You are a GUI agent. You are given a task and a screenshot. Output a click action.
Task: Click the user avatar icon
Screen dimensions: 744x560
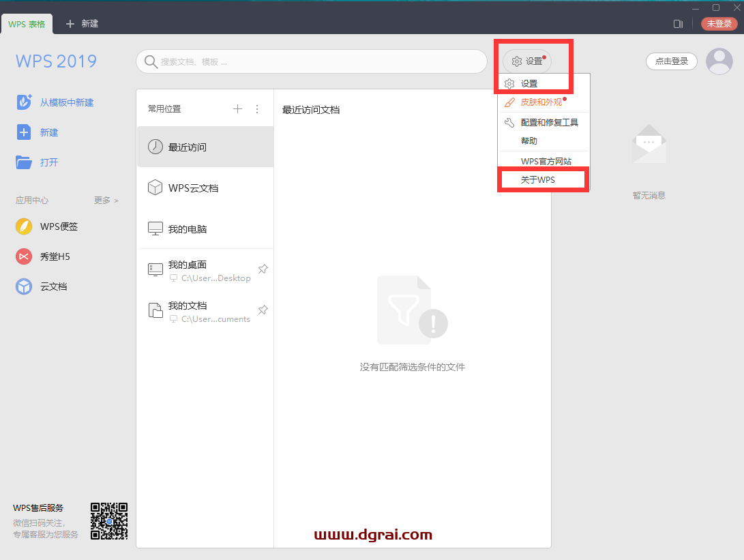point(719,61)
